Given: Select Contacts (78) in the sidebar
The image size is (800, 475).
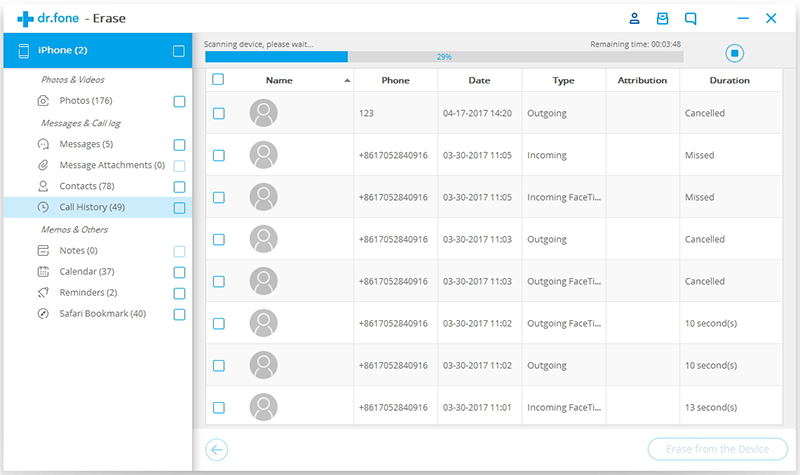Looking at the screenshot, I should [x=87, y=186].
